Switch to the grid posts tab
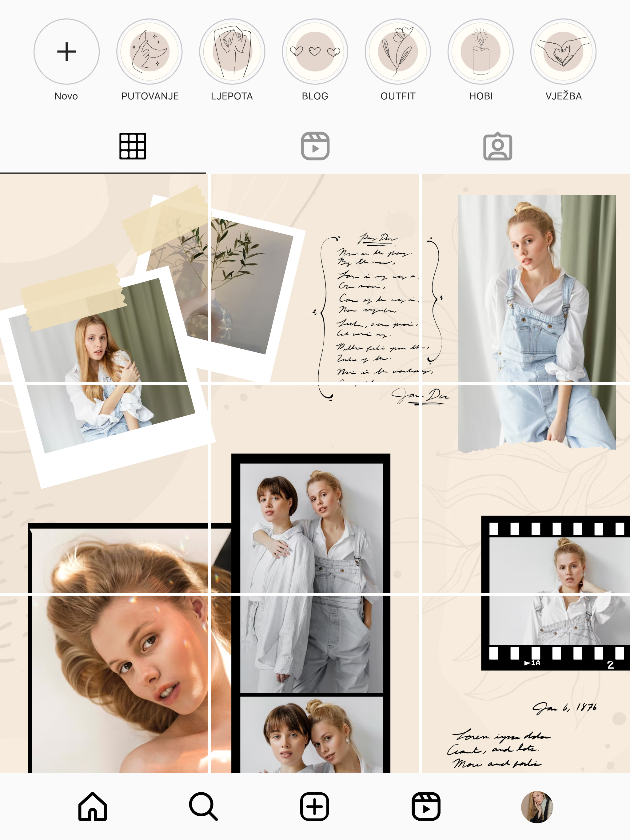Image resolution: width=630 pixels, height=840 pixels. coord(133,146)
